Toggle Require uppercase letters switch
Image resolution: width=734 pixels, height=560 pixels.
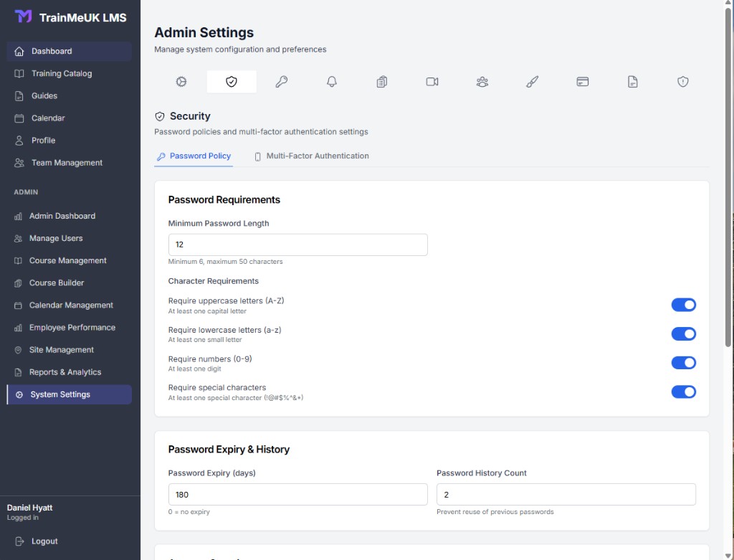pos(683,305)
